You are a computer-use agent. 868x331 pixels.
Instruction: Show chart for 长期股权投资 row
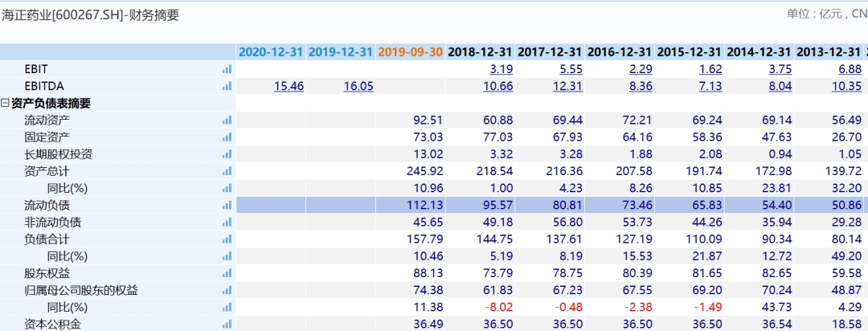tap(227, 154)
